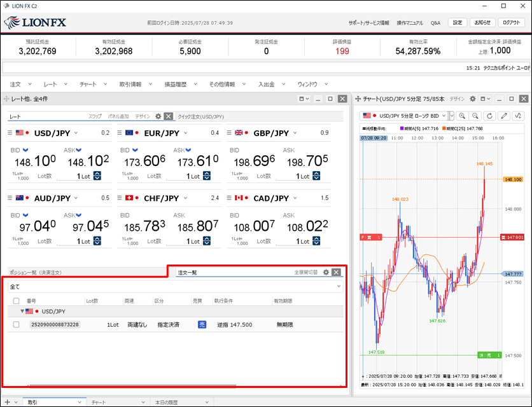Viewport: 532px width, 407px height.
Task: Check the order 2520900008873228 checkbox
Action: (16, 324)
